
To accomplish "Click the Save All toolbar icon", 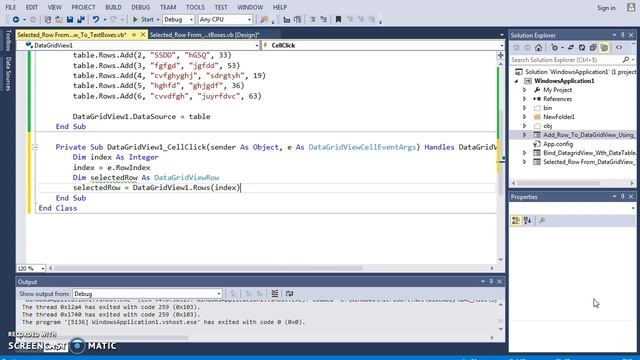I will tap(81, 19).
